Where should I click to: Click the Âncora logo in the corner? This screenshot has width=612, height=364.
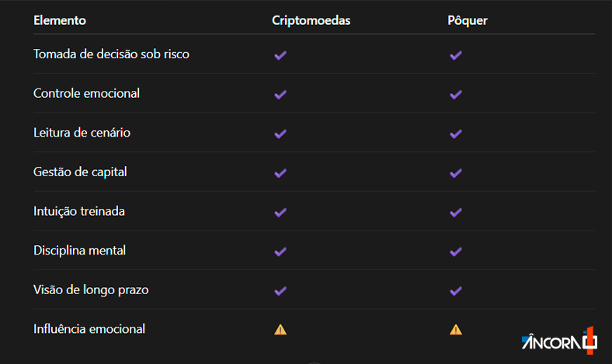click(559, 341)
